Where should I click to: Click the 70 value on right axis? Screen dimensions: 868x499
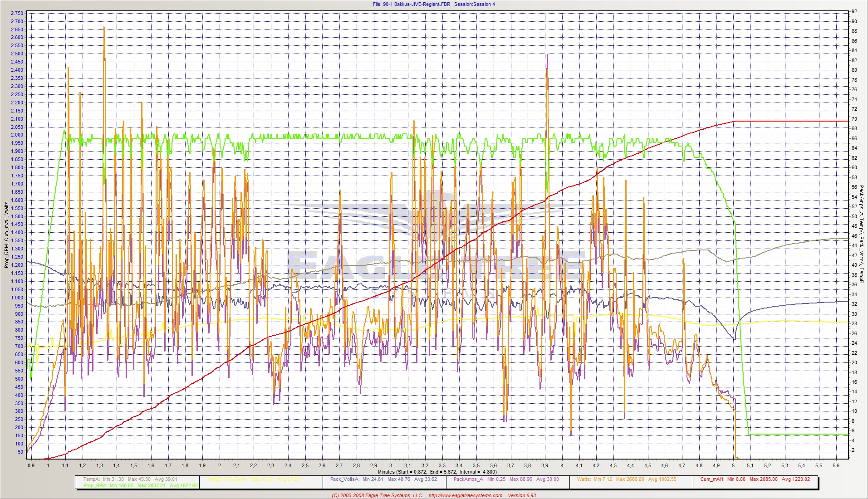pos(854,119)
